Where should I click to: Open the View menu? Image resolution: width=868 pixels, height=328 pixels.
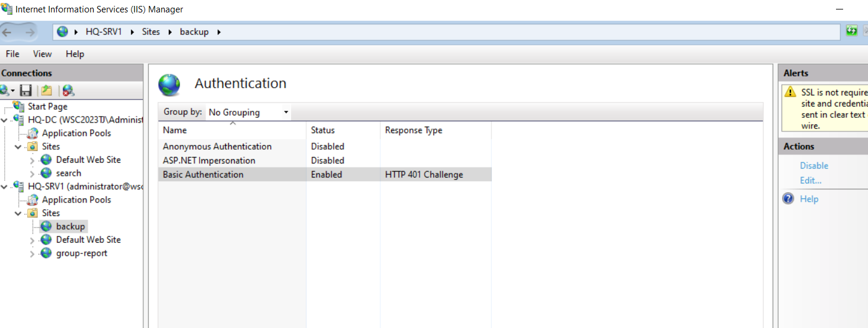(42, 54)
